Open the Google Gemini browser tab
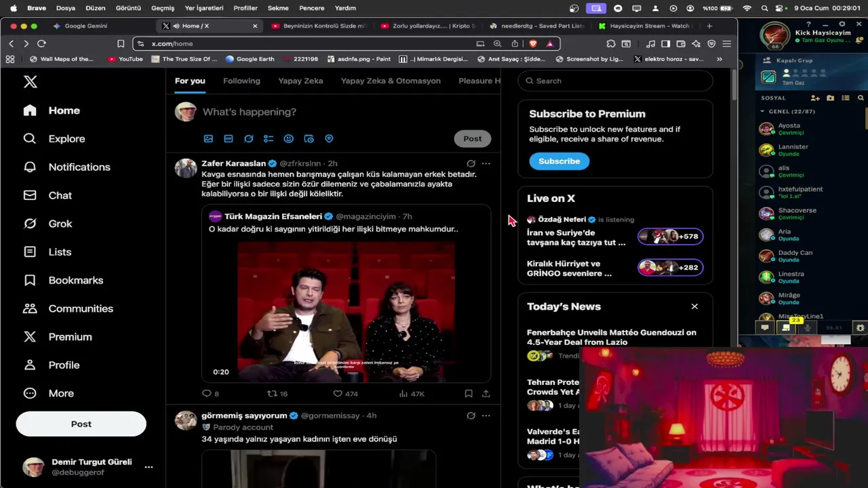This screenshot has height=488, width=868. 85,26
